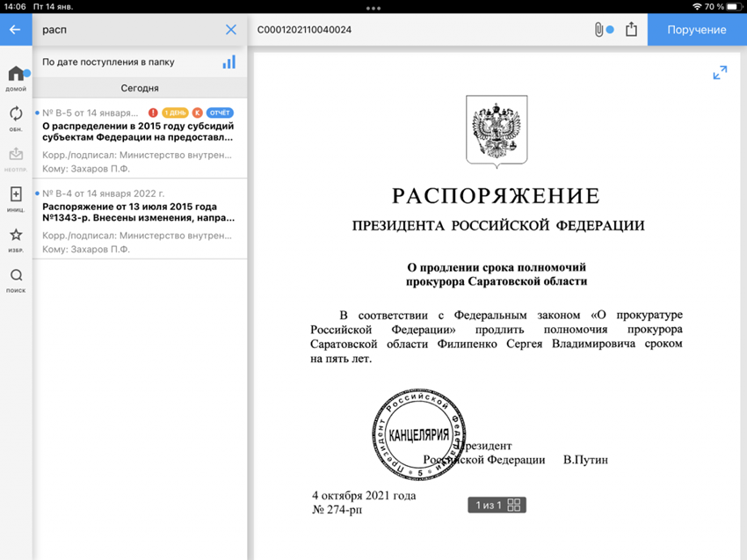The image size is (747, 560).
Task: Refresh using the Обн. sync icon
Action: tap(16, 119)
